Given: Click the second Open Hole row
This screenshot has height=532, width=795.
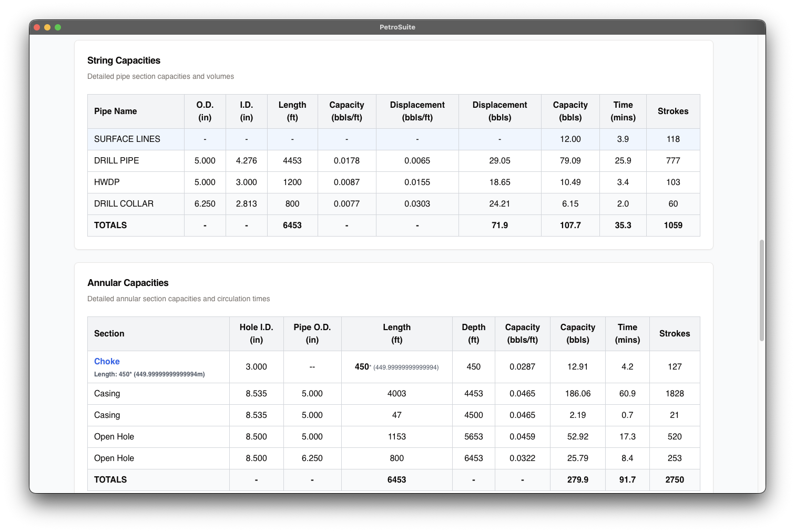Looking at the screenshot, I should 114,458.
